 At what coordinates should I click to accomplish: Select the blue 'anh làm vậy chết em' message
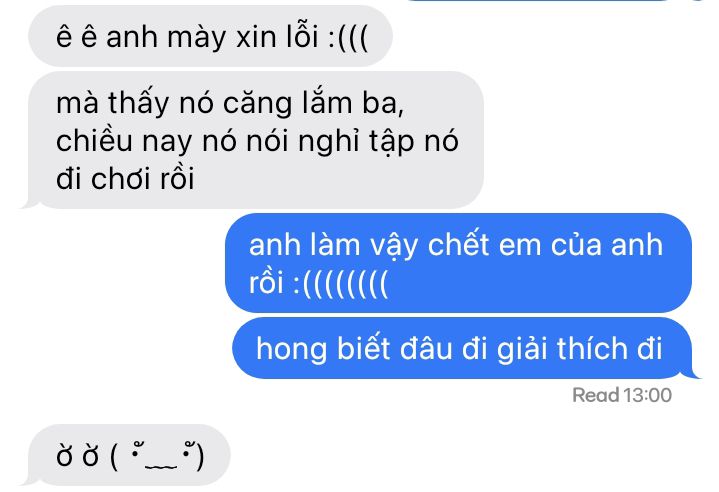(x=458, y=263)
